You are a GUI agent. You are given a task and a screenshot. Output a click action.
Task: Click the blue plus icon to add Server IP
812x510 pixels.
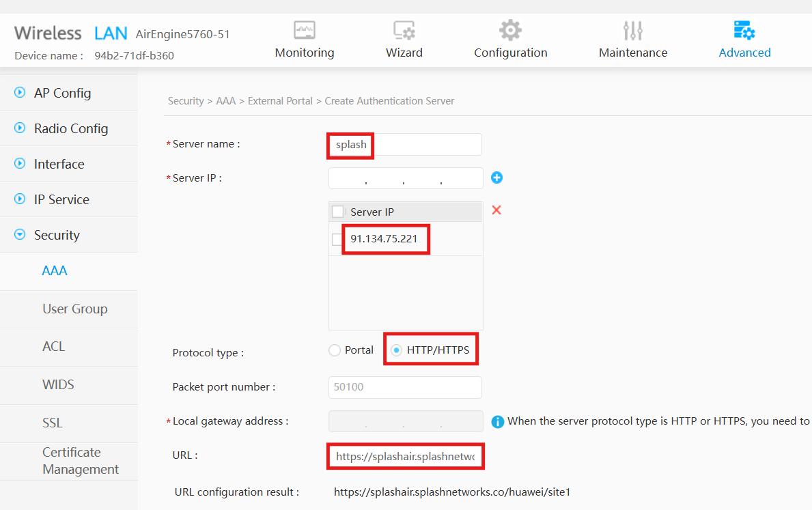point(496,178)
